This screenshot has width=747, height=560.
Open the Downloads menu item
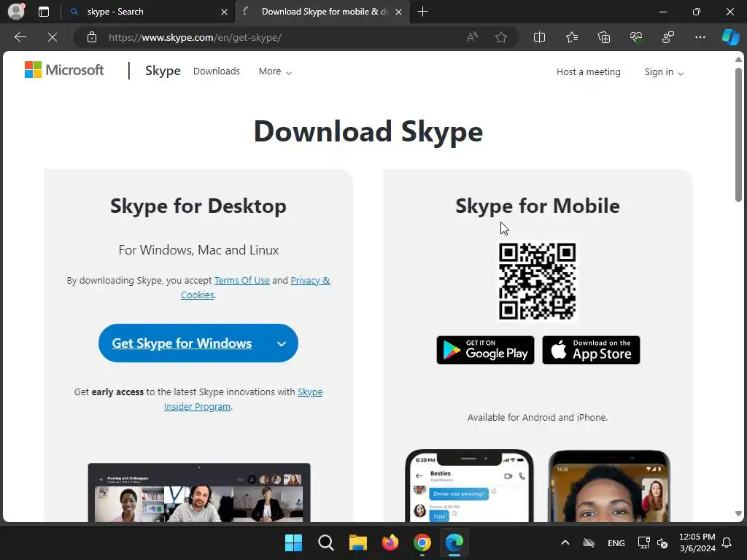[x=216, y=71]
